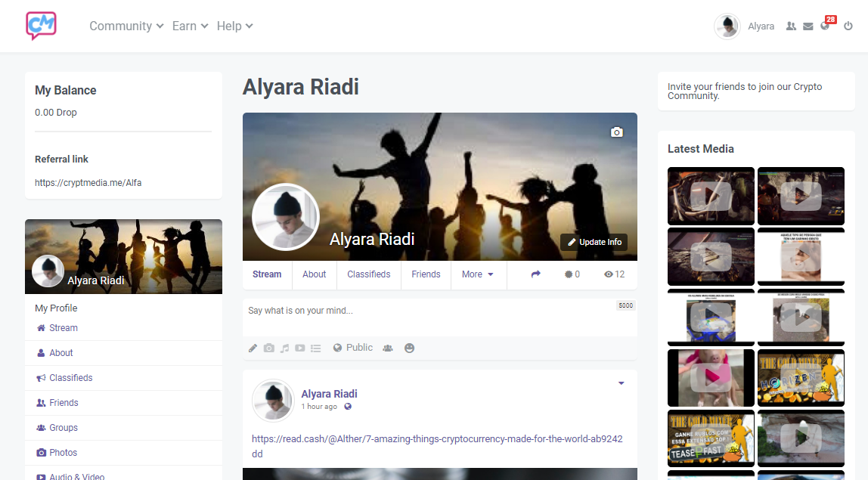Expand the Help menu
The height and width of the screenshot is (480, 868).
point(234,26)
